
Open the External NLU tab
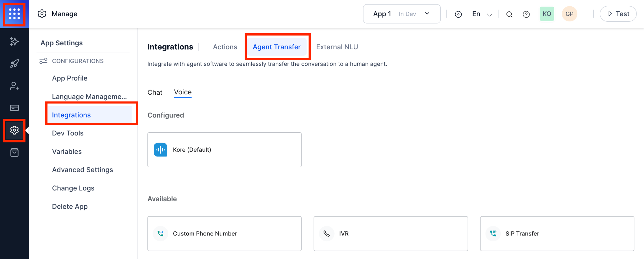337,47
